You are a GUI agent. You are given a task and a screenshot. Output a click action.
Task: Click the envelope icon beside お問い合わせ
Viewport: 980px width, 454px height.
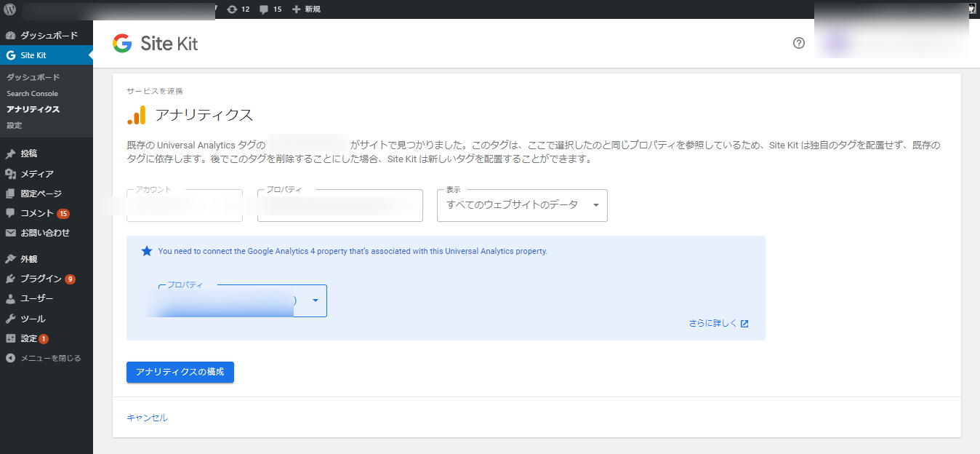pos(10,233)
